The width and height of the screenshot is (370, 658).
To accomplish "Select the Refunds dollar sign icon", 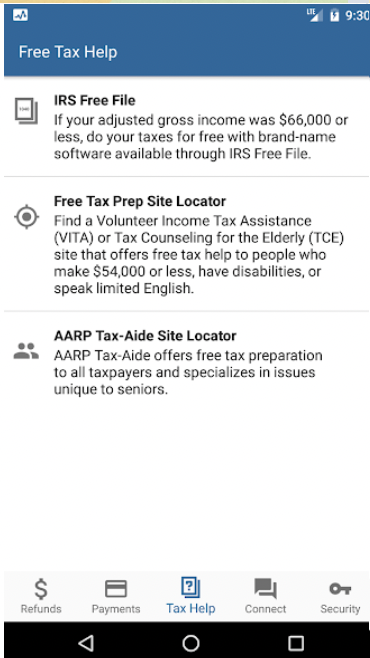I will point(41,588).
